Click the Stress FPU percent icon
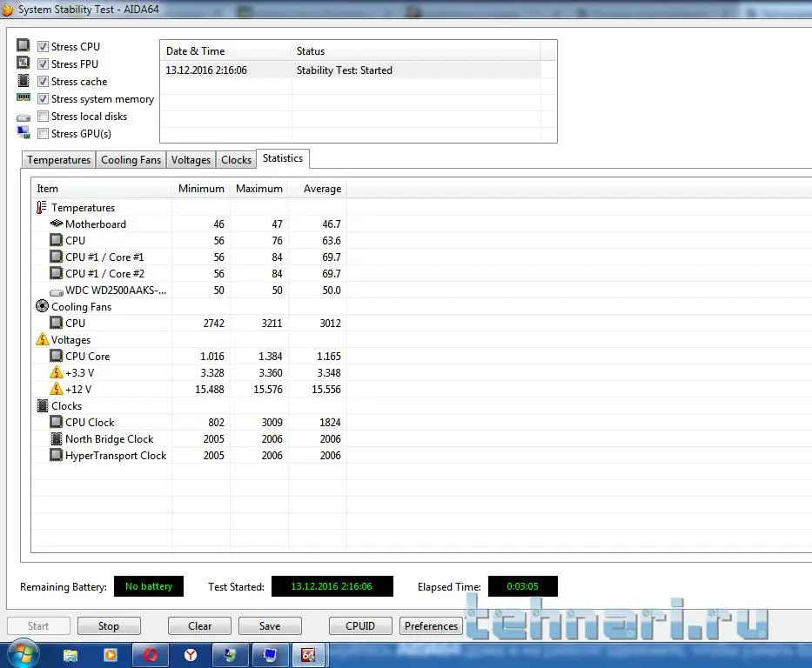 [x=23, y=63]
